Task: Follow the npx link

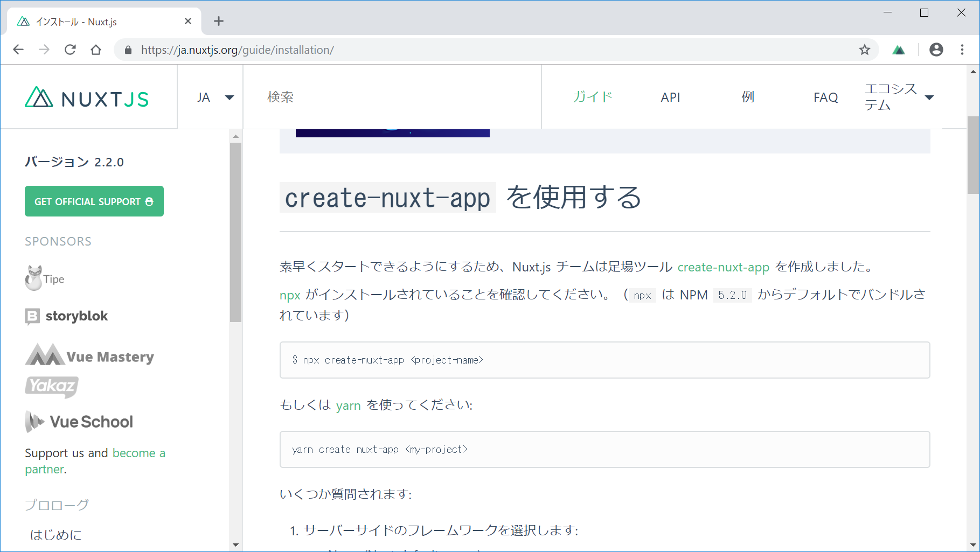Action: (290, 295)
